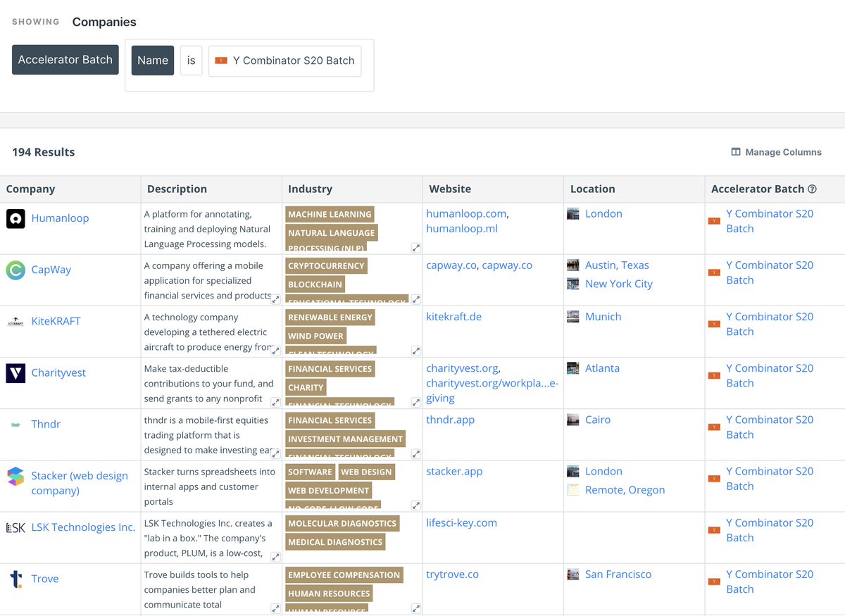Click the WIND POWER industry tag
The image size is (845, 616).
(315, 336)
